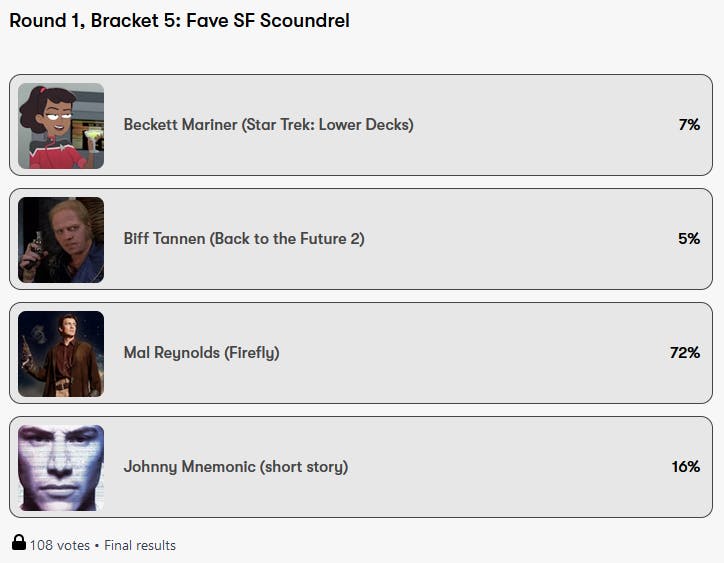Image resolution: width=724 pixels, height=563 pixels.
Task: Click the 5% result for Biff Tannen
Action: [688, 239]
